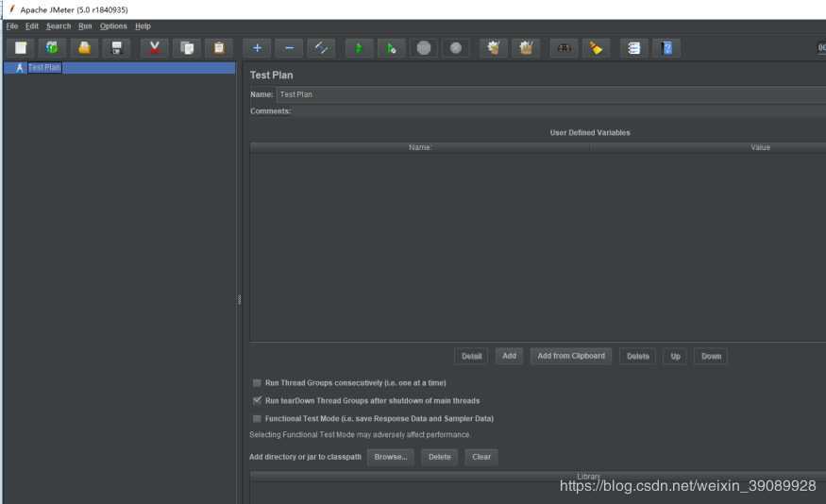This screenshot has height=504, width=826.
Task: Click the Browse... classpath button
Action: tap(391, 457)
